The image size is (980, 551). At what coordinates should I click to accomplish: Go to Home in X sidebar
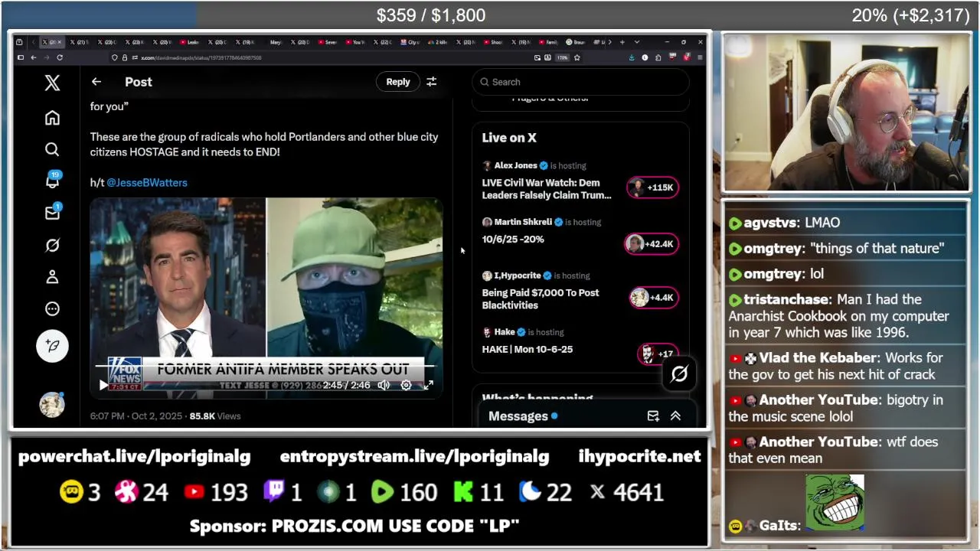[52, 118]
